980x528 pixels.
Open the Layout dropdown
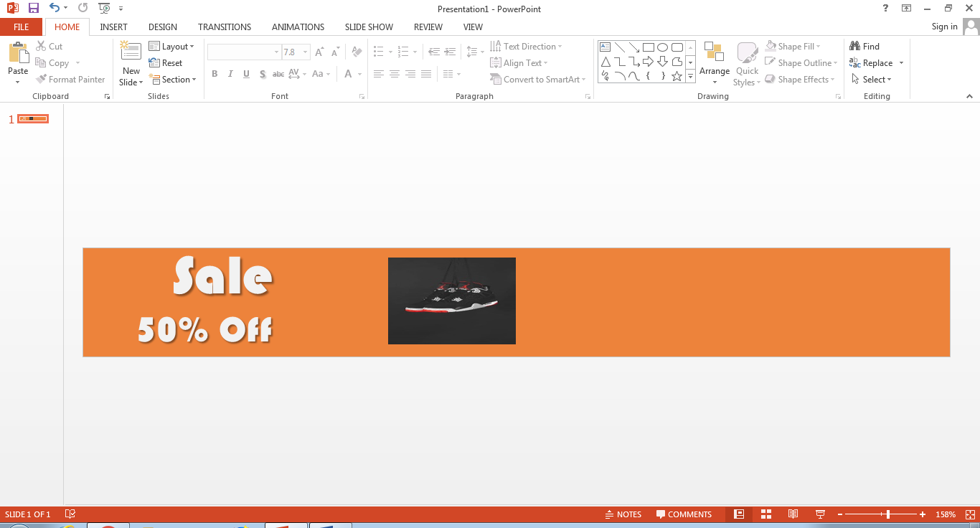(172, 45)
